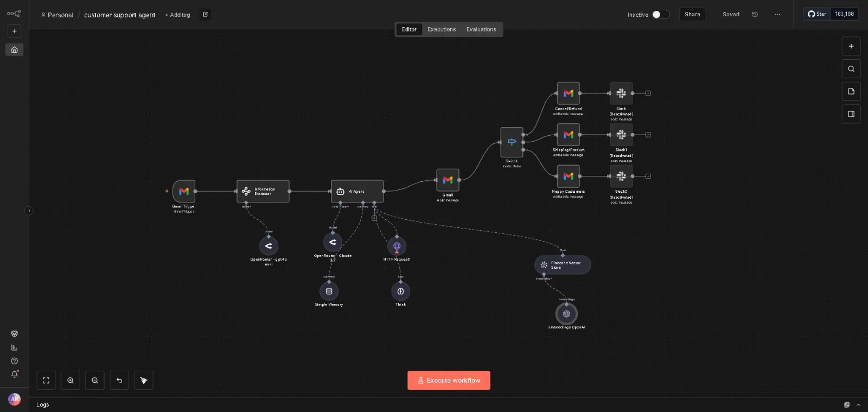
Task: Open the workflow more options menu
Action: coord(777,15)
